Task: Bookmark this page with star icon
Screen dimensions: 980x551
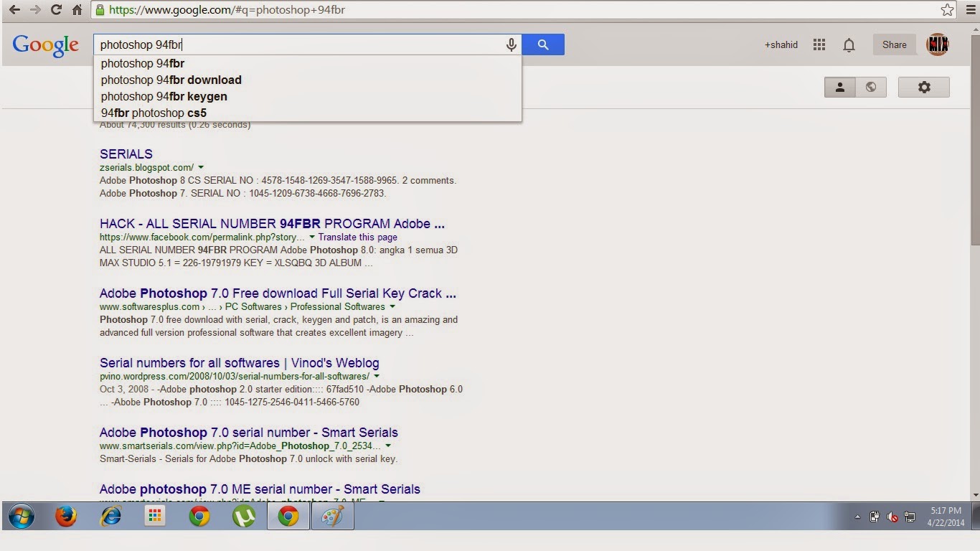Action: (x=948, y=10)
